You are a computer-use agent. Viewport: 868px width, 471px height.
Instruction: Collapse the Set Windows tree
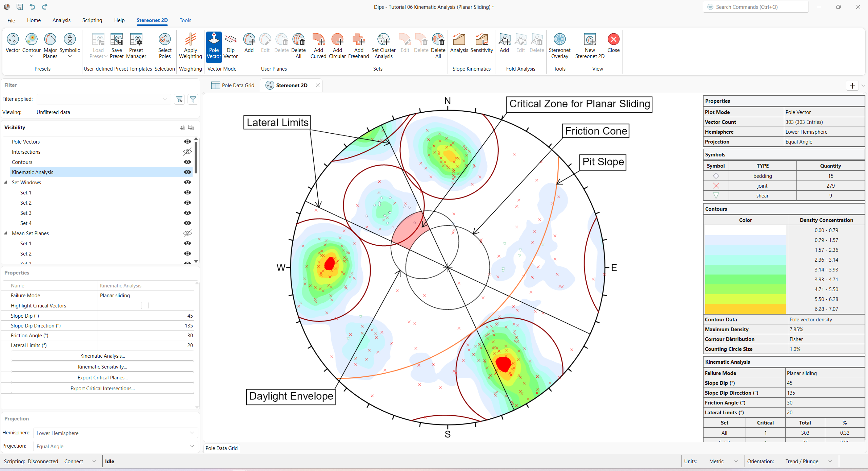pyautogui.click(x=5, y=182)
